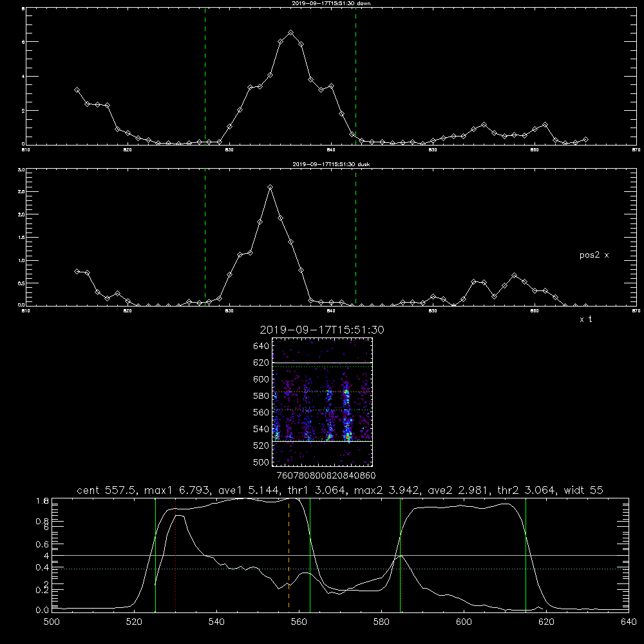Click the 540 label on bottom plot x-axis
The width and height of the screenshot is (644, 644).
pos(216,622)
